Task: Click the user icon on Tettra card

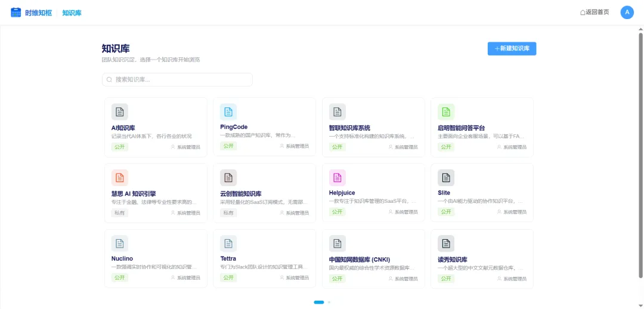Action: 281,278
